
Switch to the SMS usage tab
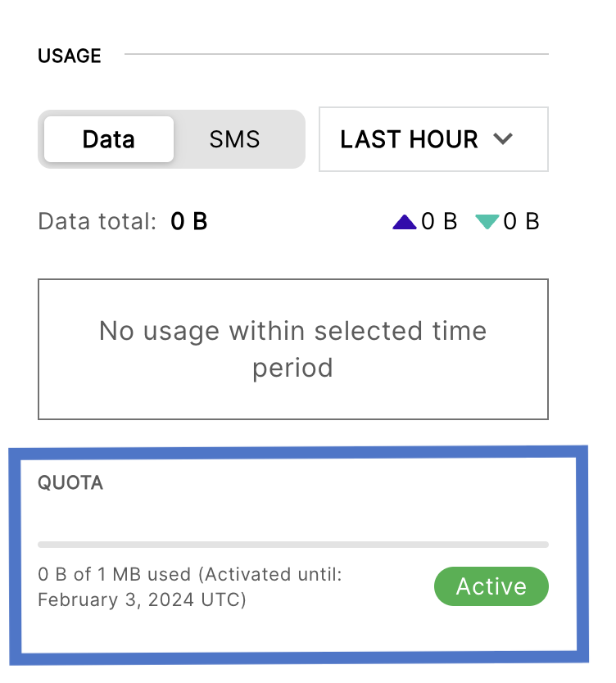click(234, 139)
